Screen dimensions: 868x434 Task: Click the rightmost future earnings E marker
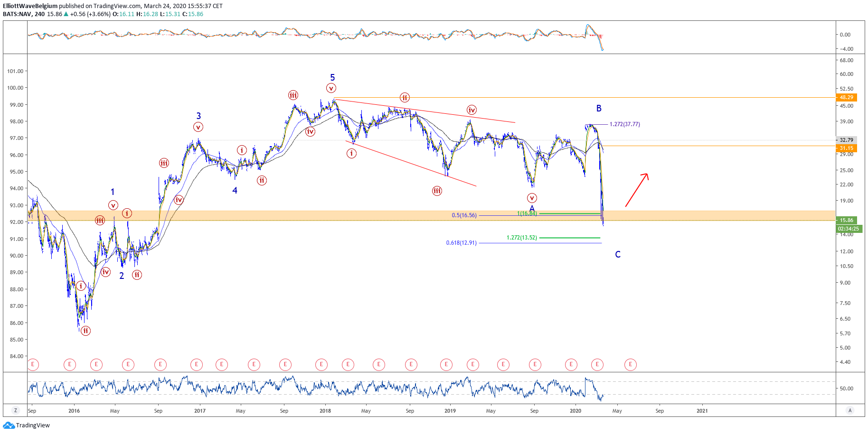(630, 365)
